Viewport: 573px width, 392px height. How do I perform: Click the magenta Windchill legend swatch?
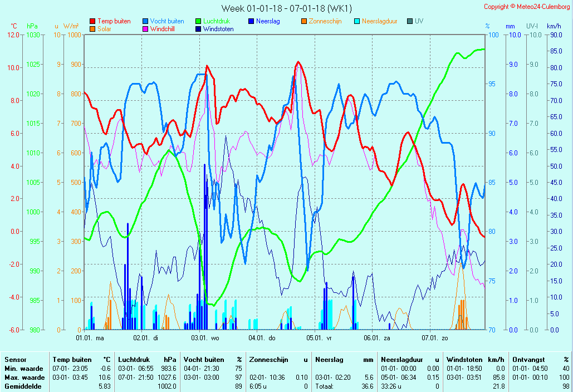[x=145, y=29]
